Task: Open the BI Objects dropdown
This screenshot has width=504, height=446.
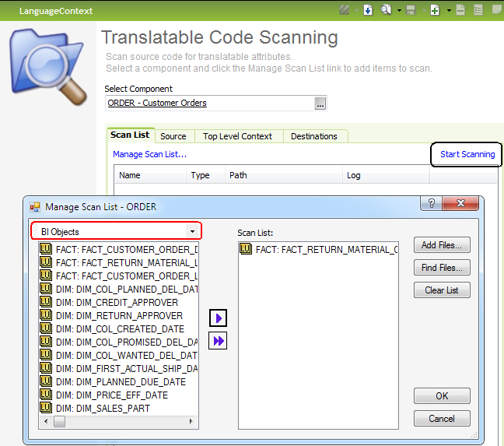Action: [191, 231]
